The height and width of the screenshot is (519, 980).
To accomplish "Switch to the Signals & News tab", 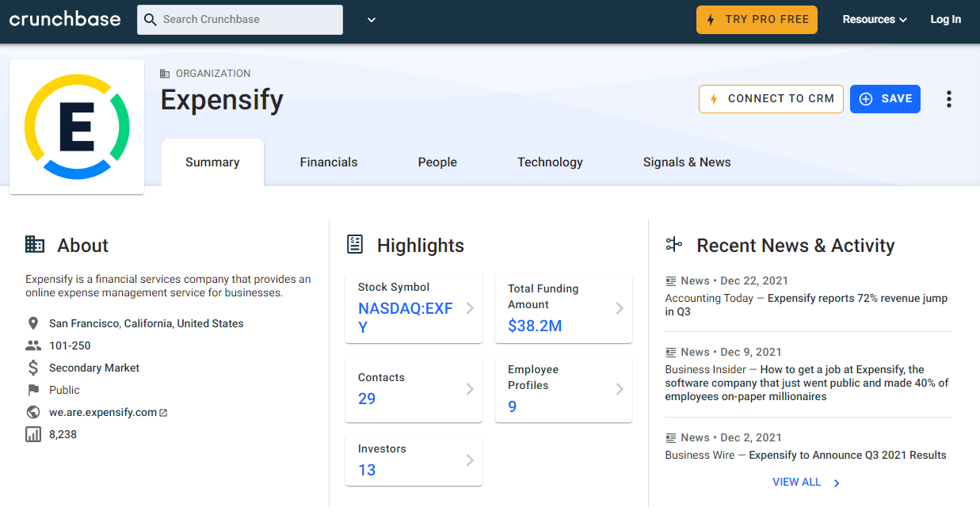I will [687, 162].
